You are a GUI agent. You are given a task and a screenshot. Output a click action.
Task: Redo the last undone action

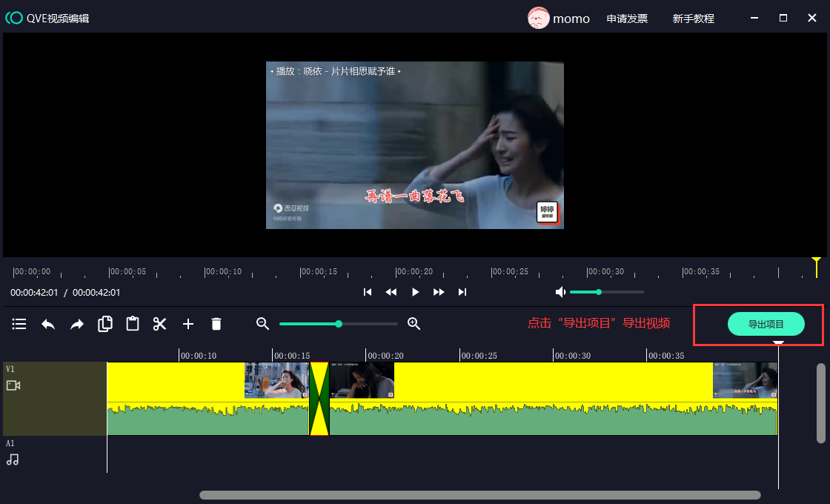tap(77, 324)
